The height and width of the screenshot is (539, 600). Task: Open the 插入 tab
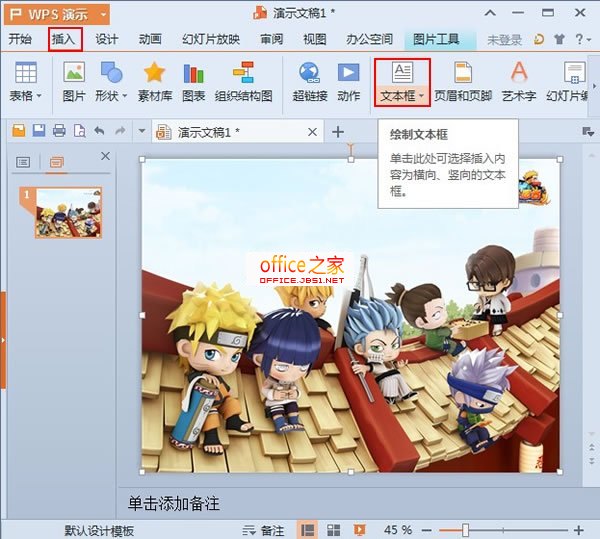[x=64, y=39]
